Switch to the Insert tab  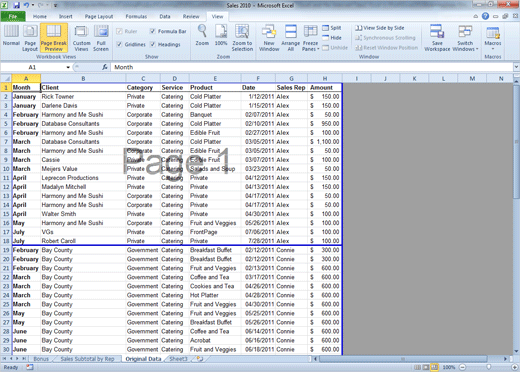[65, 16]
